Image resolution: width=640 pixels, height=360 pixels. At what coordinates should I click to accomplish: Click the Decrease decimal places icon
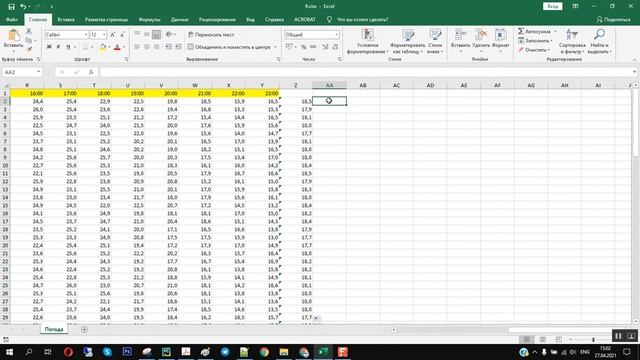pos(335,47)
